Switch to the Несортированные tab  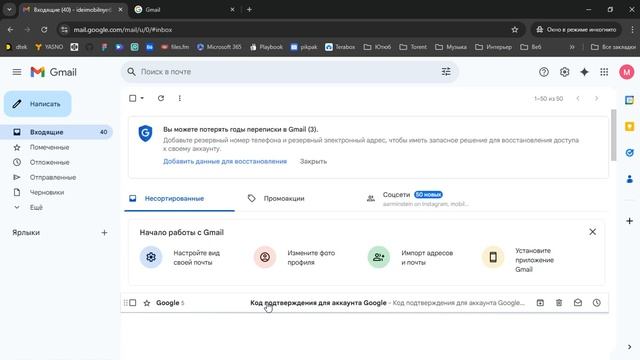point(180,199)
